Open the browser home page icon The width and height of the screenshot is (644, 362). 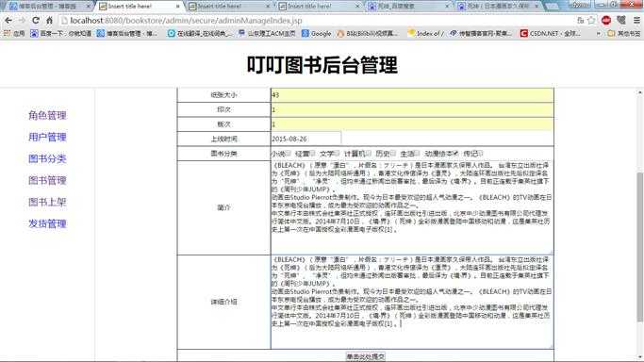tap(49, 20)
